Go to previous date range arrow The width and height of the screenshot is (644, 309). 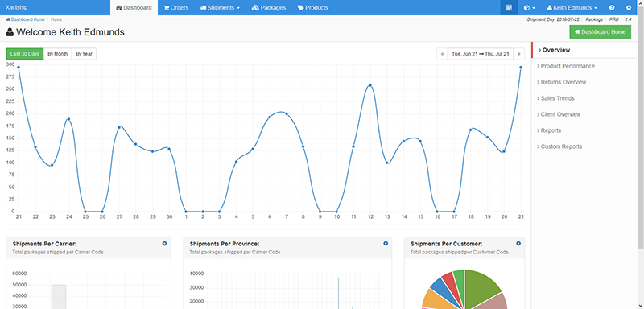(x=442, y=54)
